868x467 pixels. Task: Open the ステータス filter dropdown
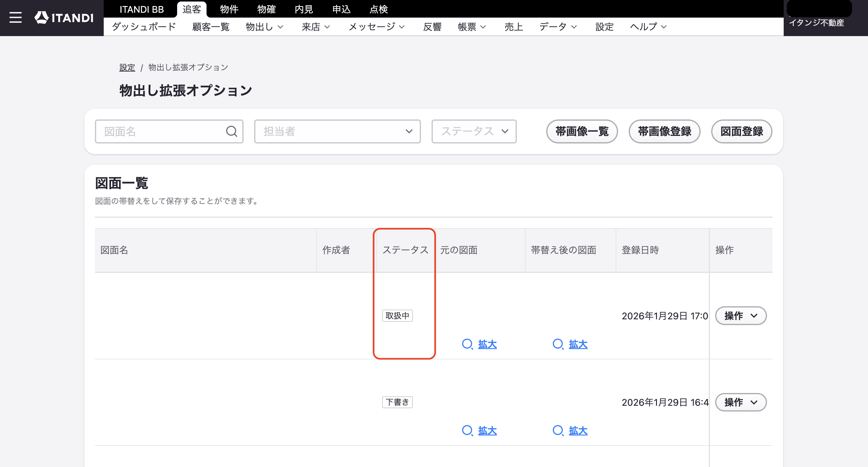tap(474, 131)
